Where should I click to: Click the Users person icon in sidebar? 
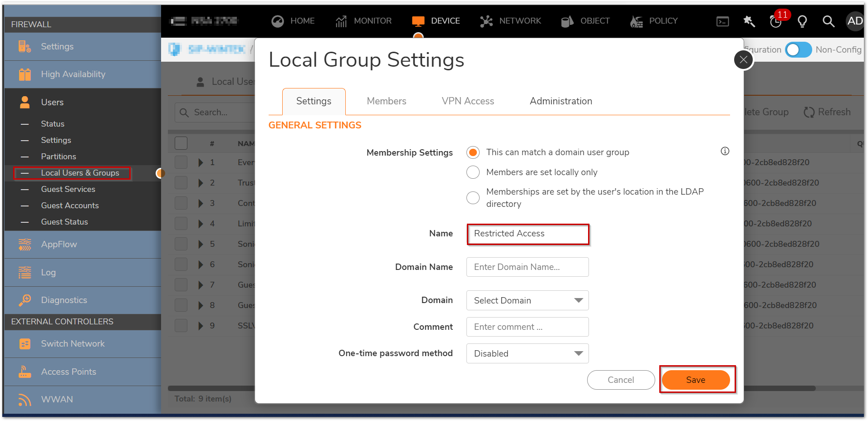pyautogui.click(x=25, y=102)
